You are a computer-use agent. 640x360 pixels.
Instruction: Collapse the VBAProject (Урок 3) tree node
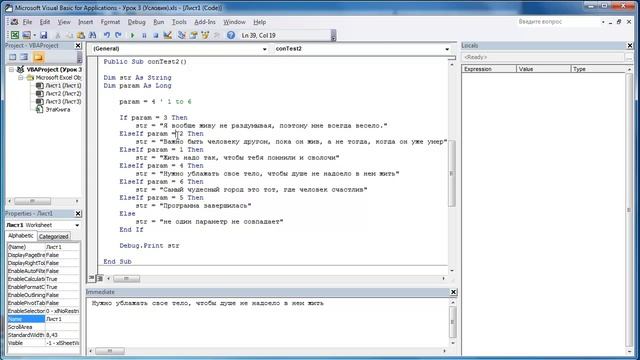click(x=11, y=70)
